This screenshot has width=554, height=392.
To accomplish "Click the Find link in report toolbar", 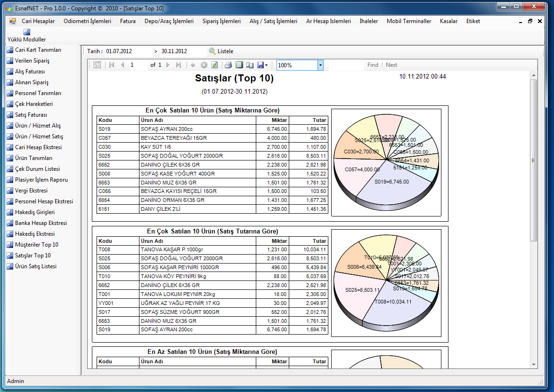I will point(373,65).
